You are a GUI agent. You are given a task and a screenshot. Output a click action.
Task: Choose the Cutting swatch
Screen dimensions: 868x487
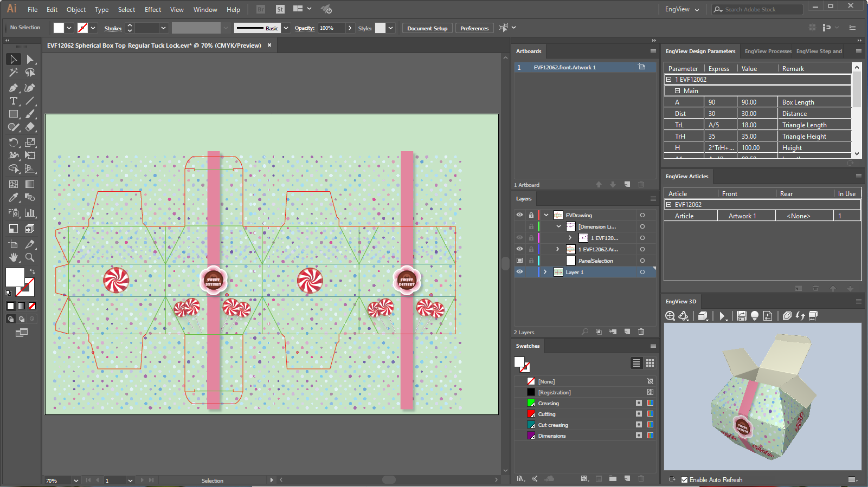coord(546,414)
